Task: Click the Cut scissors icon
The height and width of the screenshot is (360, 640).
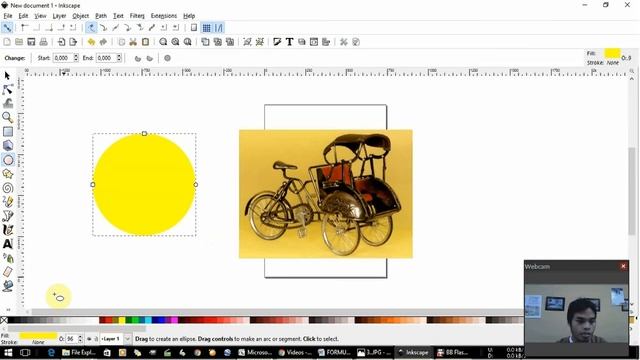Action: point(133,42)
